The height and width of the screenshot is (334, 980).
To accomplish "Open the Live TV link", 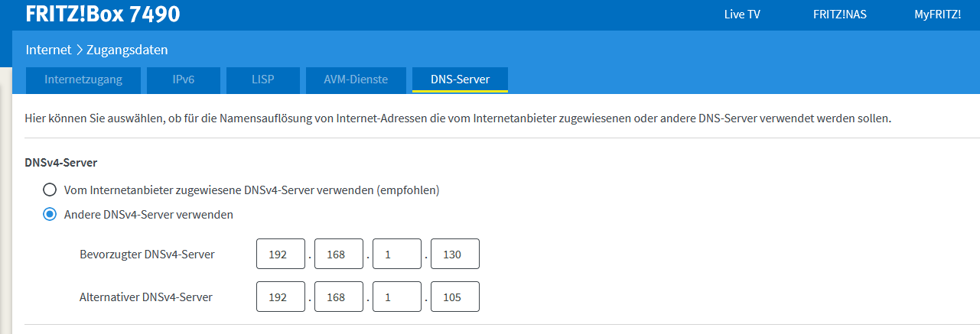I will tap(742, 14).
